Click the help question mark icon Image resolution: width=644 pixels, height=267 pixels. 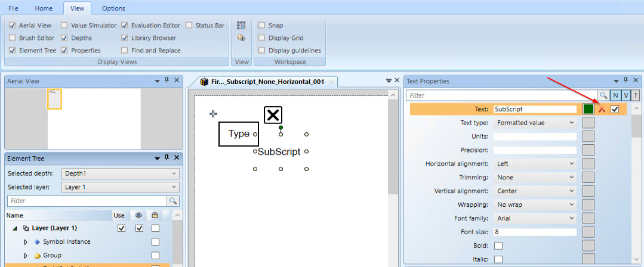click(636, 95)
